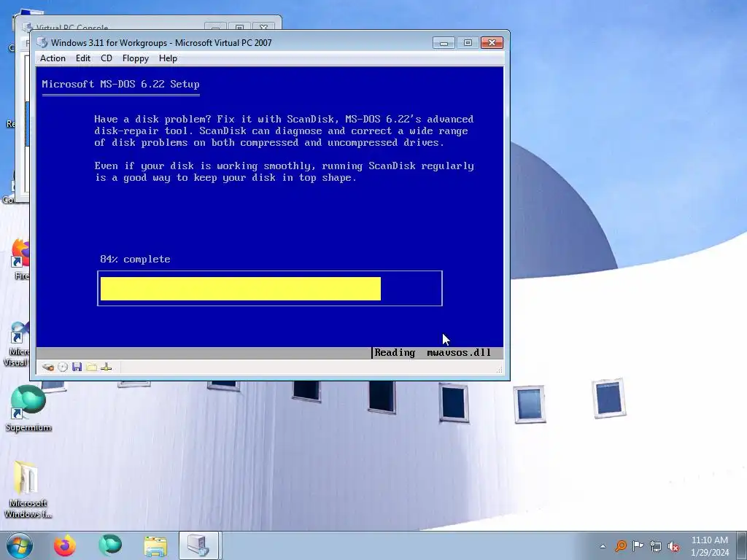The height and width of the screenshot is (560, 747).
Task: Click the Virtual PC taskbar button
Action: click(x=198, y=545)
